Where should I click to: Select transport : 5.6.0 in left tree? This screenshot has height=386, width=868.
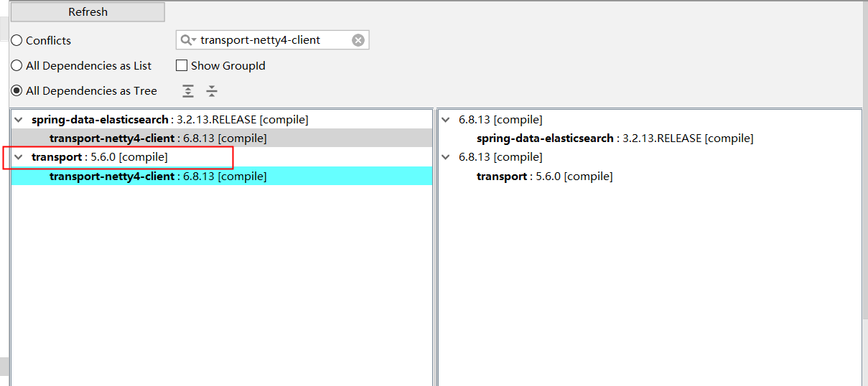click(100, 157)
